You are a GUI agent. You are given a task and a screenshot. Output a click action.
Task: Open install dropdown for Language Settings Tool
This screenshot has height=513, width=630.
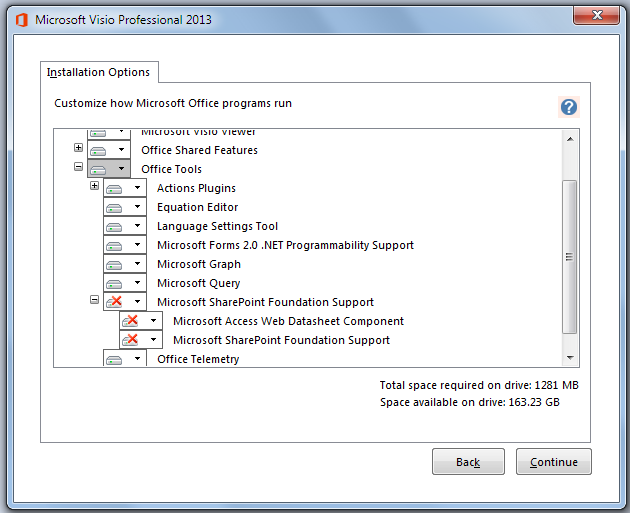point(137,226)
